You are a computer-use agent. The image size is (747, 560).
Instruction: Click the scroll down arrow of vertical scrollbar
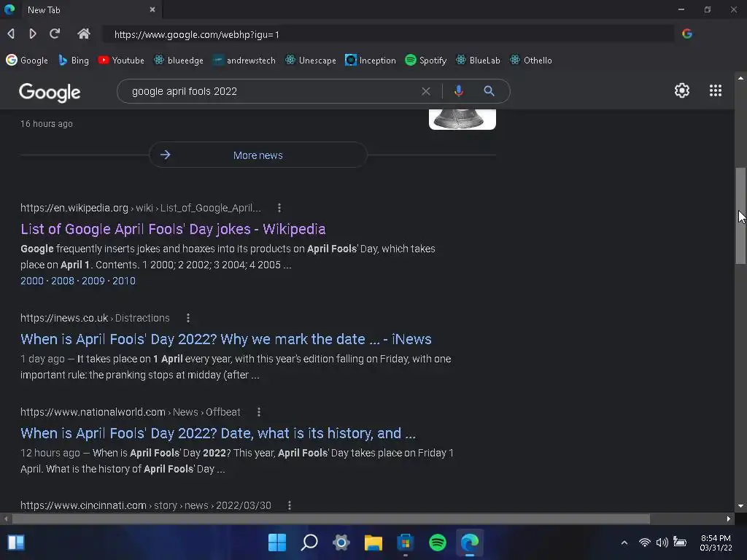(x=740, y=506)
